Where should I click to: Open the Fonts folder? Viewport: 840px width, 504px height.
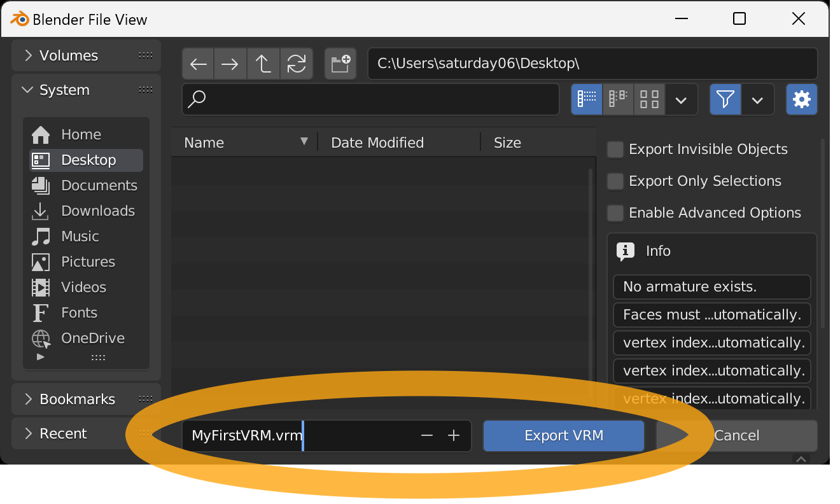click(86, 312)
